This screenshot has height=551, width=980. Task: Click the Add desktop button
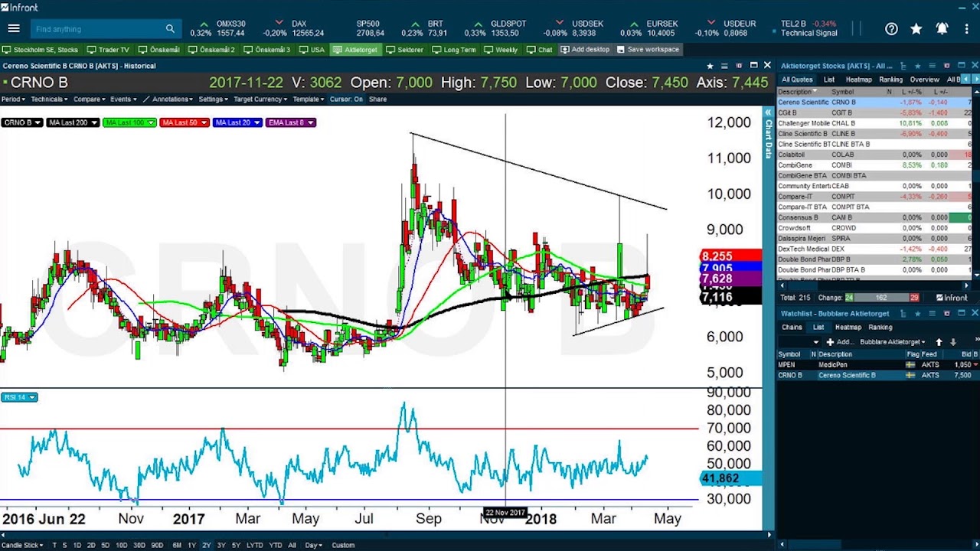tap(585, 50)
